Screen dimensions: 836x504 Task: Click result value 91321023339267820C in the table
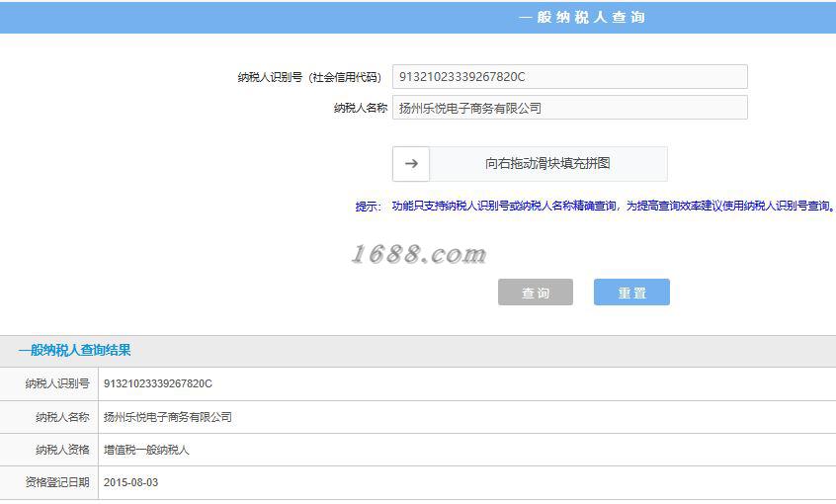pos(158,384)
